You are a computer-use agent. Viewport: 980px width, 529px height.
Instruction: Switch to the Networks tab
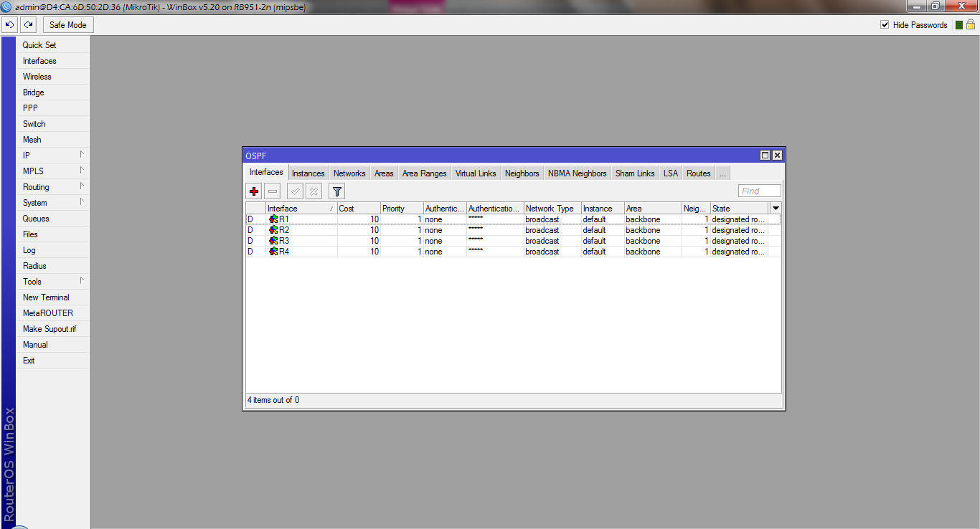click(349, 173)
